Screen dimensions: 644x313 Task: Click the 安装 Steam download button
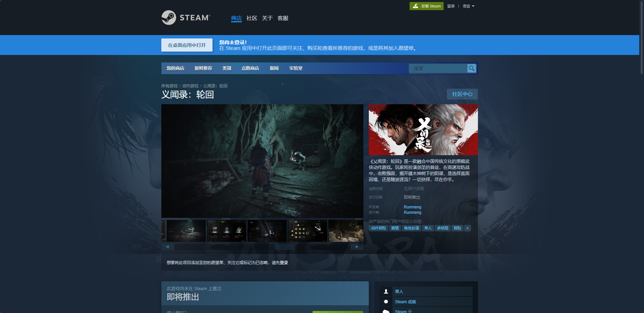pos(426,6)
